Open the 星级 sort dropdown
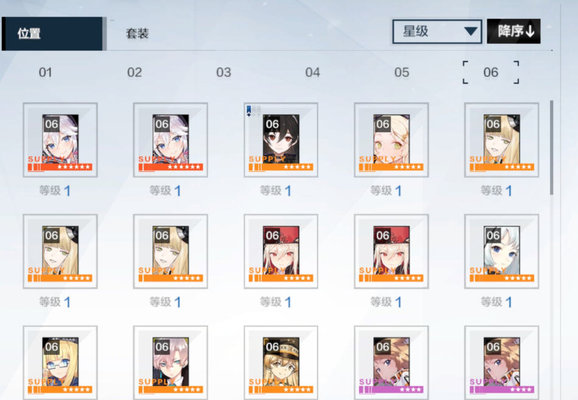578x400 pixels. (x=437, y=32)
